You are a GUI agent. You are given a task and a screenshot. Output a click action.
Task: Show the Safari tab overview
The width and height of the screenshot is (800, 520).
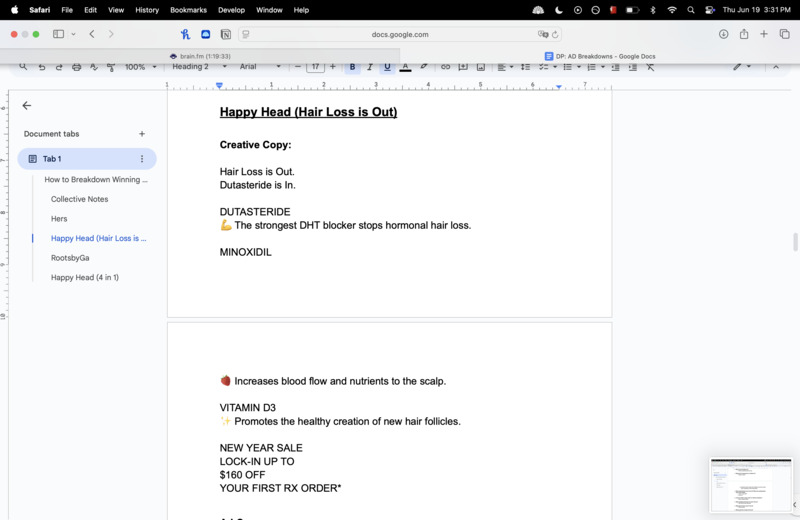coord(784,34)
